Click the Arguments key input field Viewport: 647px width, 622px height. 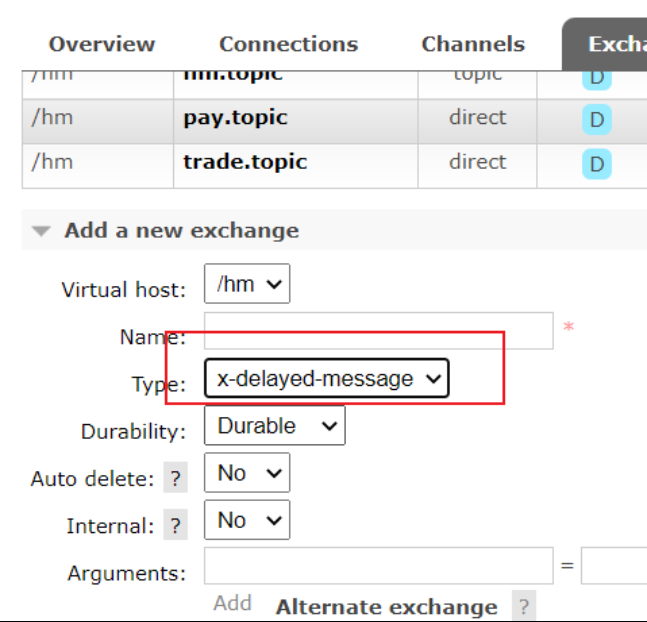tap(378, 566)
